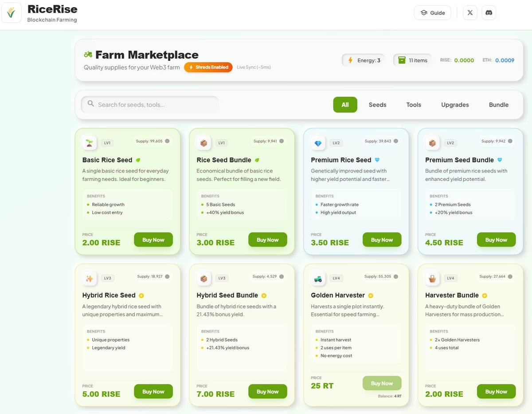The height and width of the screenshot is (414, 532).
Task: Click the LV4 badge on Harvester Bundle
Action: (450, 278)
